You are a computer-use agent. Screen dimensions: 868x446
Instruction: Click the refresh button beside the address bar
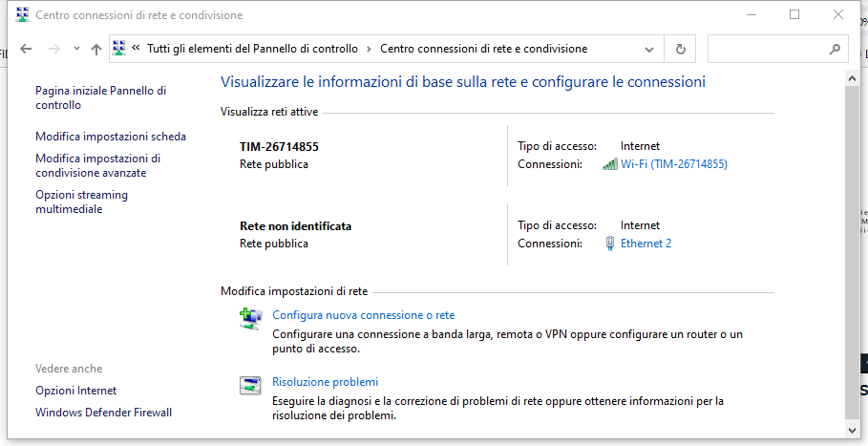(x=681, y=49)
